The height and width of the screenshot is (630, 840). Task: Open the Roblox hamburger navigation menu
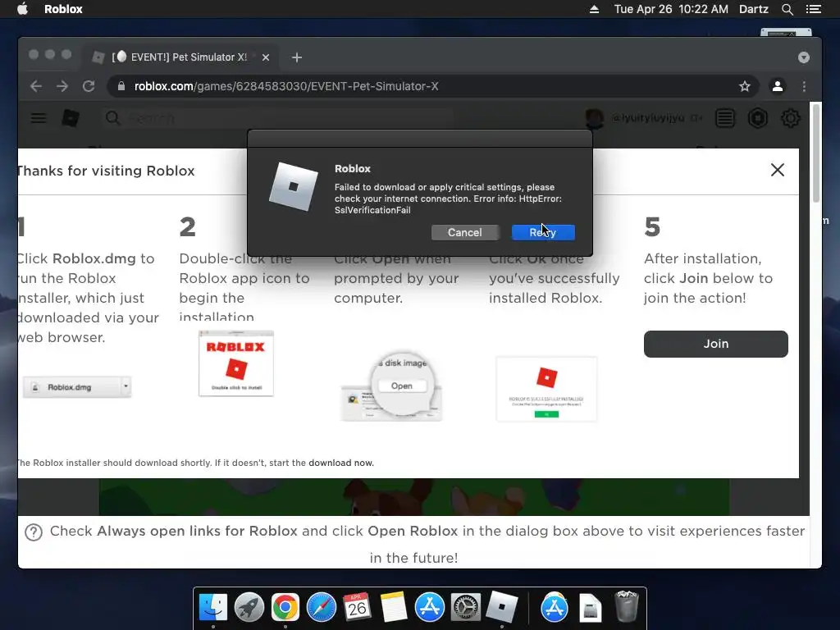[x=38, y=118]
